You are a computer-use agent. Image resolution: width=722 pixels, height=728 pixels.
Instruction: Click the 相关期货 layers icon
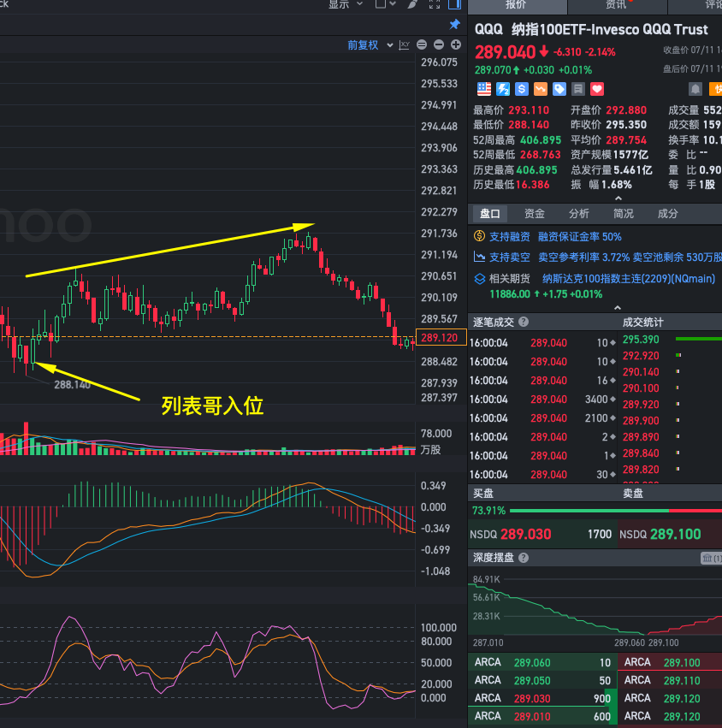pyautogui.click(x=479, y=279)
